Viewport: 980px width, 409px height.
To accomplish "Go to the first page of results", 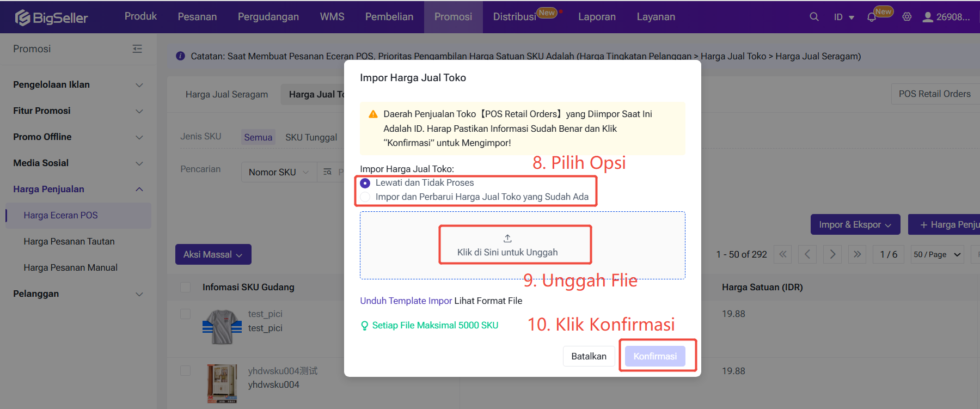I will coord(783,254).
